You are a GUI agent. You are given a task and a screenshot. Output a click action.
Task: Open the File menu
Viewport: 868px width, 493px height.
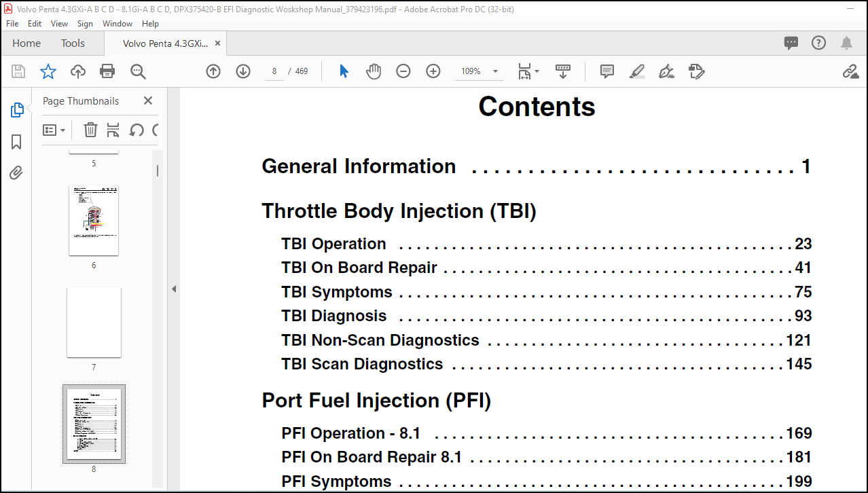pyautogui.click(x=12, y=23)
